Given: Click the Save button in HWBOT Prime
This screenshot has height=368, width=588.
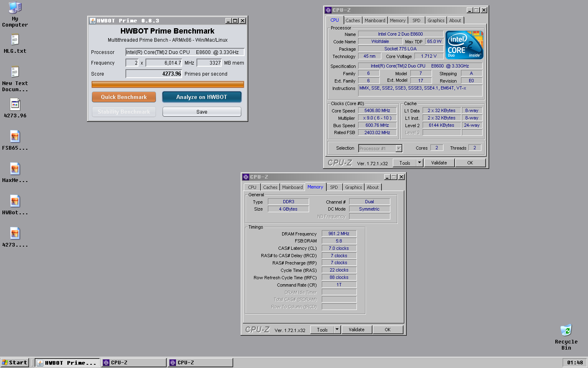Looking at the screenshot, I should click(202, 112).
